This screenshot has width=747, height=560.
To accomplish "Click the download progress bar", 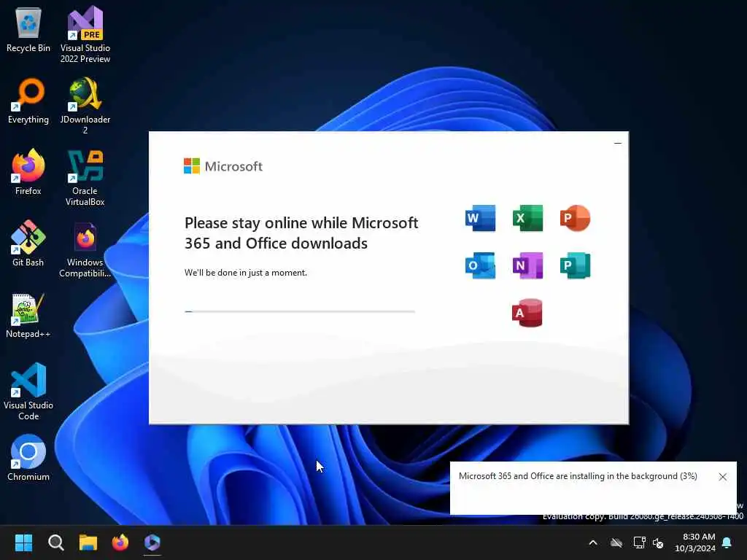I will (x=300, y=311).
